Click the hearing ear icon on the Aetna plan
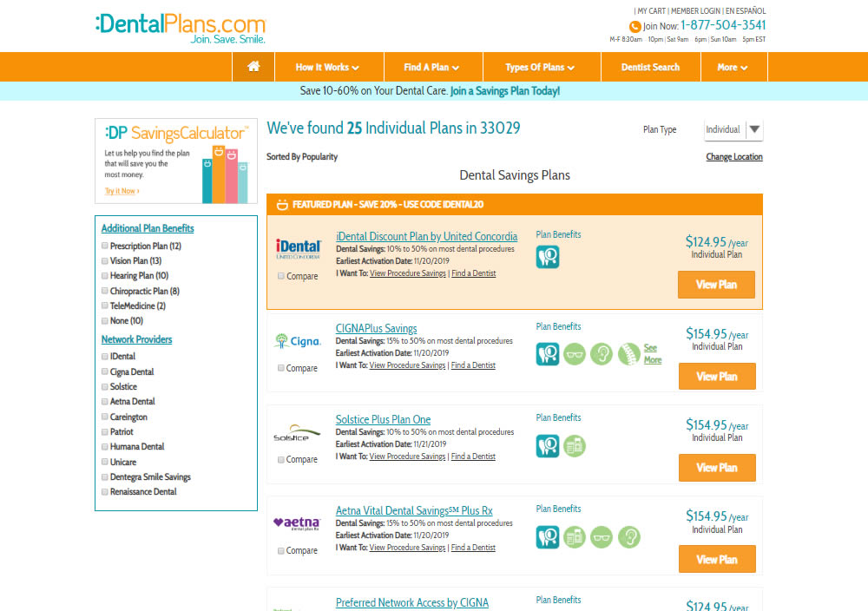The width and height of the screenshot is (868, 611). (x=629, y=537)
